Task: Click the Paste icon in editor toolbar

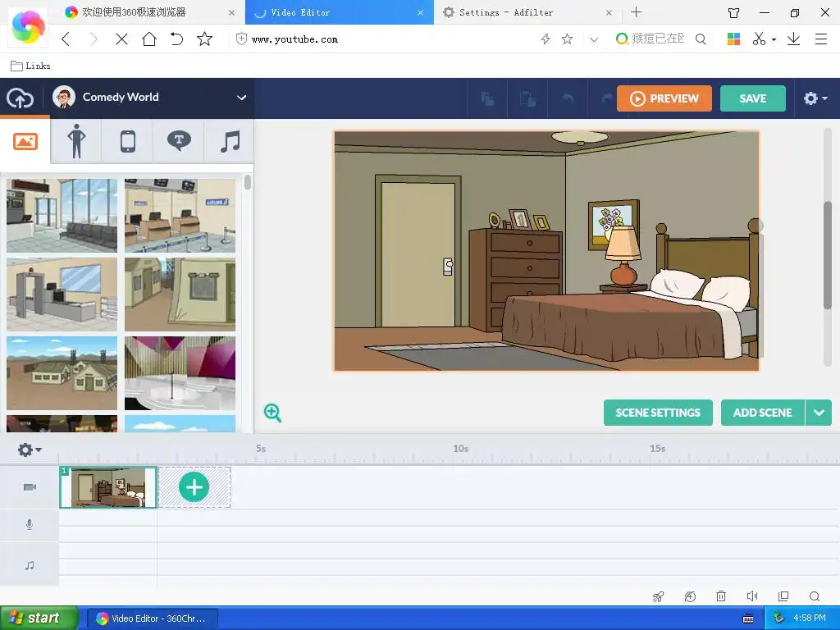Action: tap(527, 98)
